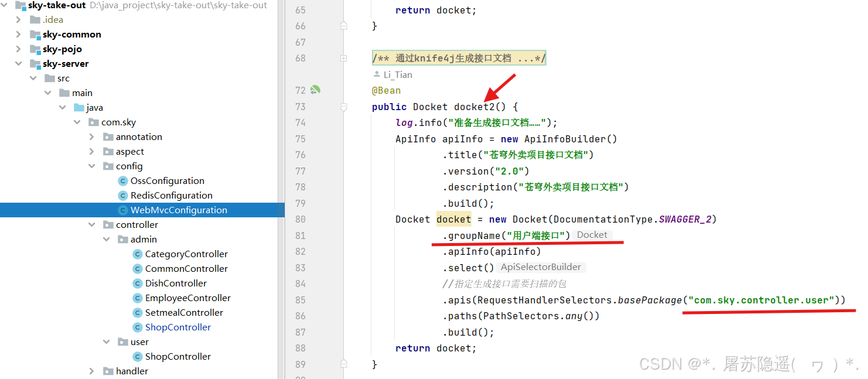Screen dimensions: 868x379
Task: Click the sky-common module folder icon
Action: [35, 35]
